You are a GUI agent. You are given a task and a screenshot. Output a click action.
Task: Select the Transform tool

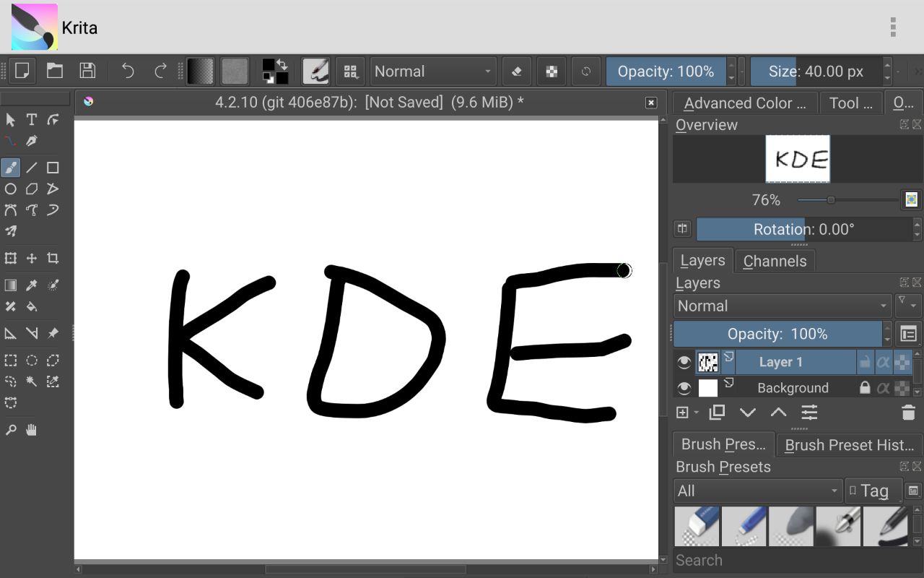(11, 258)
